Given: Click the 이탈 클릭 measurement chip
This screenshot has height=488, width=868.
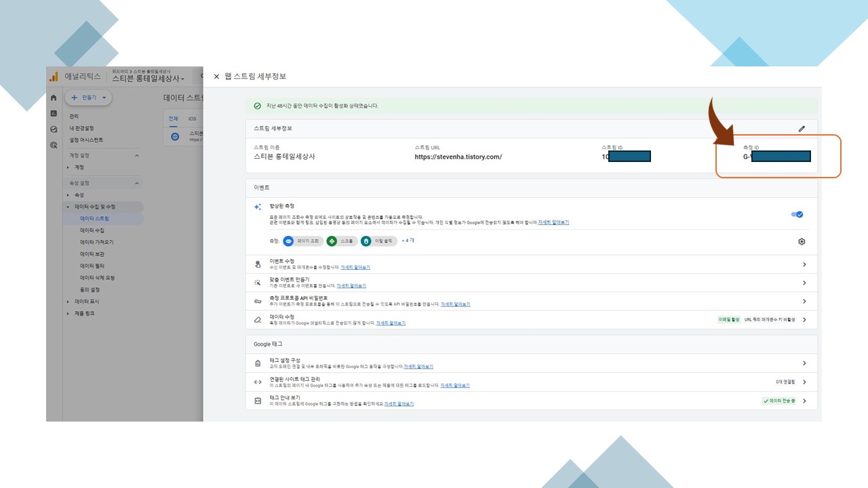Looking at the screenshot, I should [378, 241].
